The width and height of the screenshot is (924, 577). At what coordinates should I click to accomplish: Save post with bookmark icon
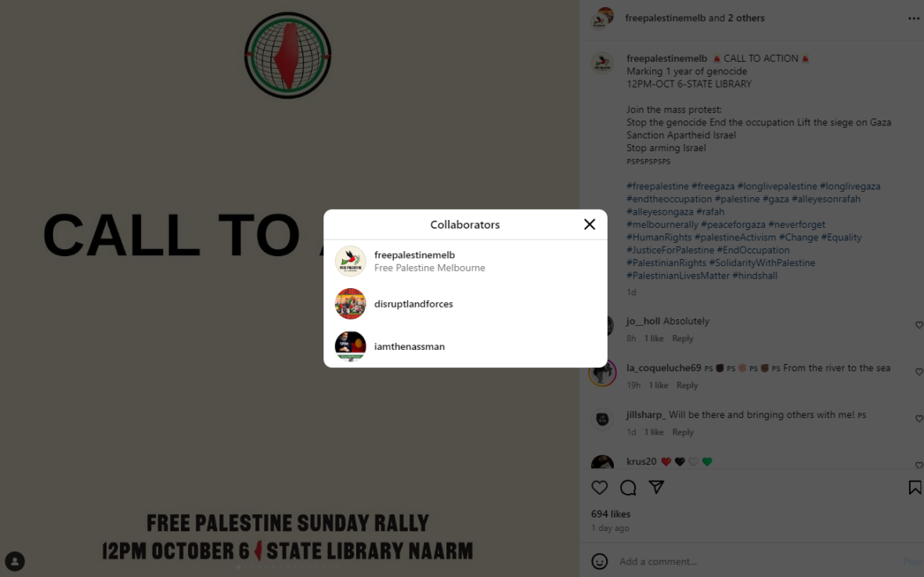pyautogui.click(x=915, y=488)
